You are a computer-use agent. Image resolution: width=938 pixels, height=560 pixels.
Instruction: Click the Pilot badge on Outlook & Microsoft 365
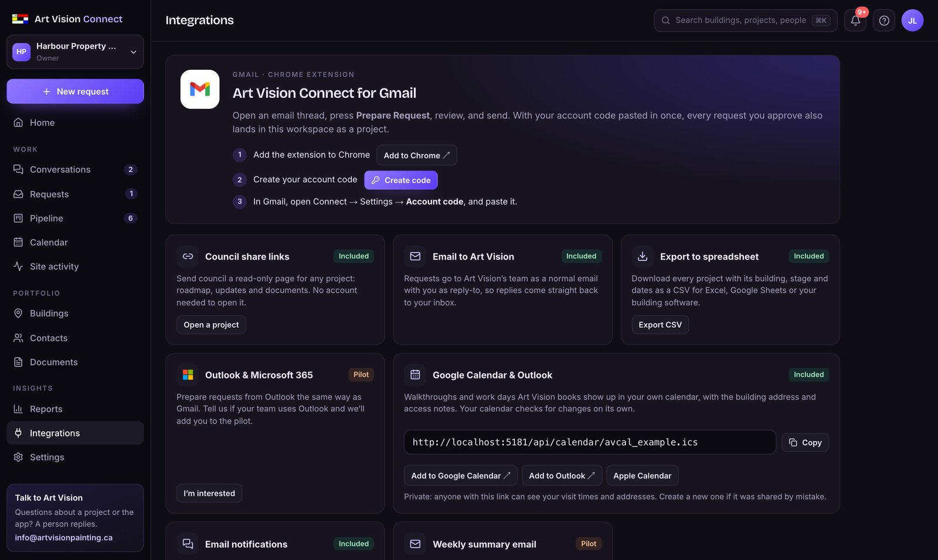point(361,375)
